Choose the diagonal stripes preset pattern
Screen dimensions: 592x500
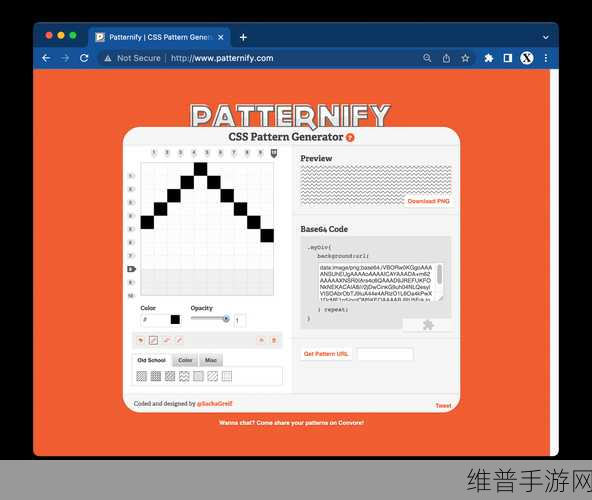[213, 376]
